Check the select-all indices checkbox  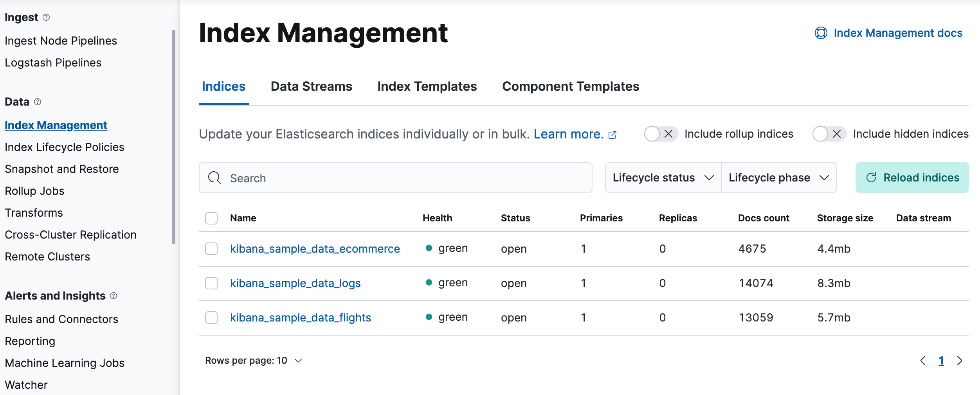(211, 218)
